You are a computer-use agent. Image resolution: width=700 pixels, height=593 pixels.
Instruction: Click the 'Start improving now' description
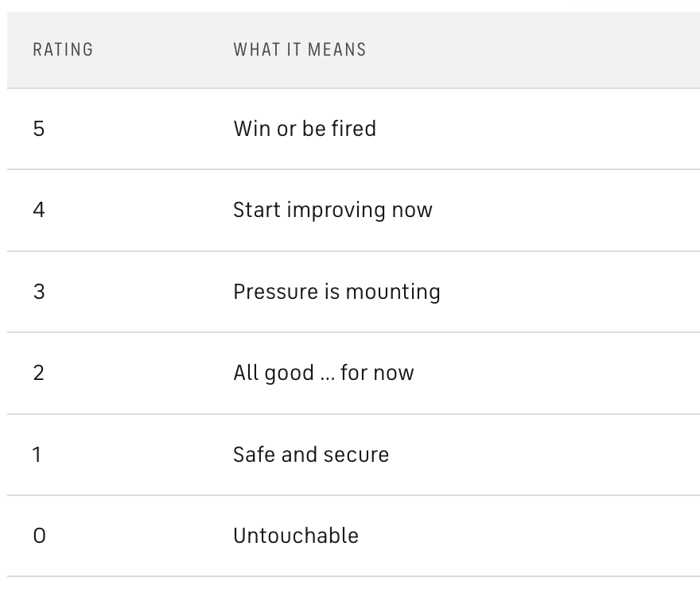pyautogui.click(x=332, y=210)
